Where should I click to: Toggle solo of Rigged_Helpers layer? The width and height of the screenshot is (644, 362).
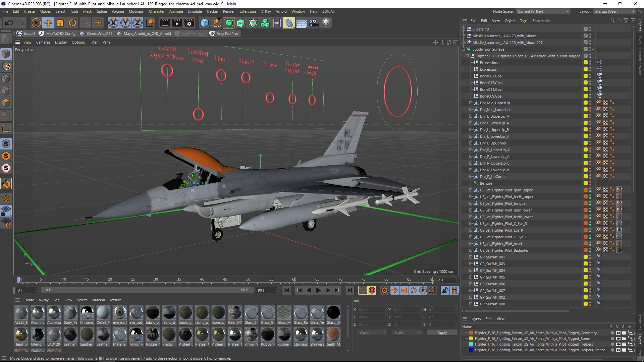pyautogui.click(x=612, y=344)
